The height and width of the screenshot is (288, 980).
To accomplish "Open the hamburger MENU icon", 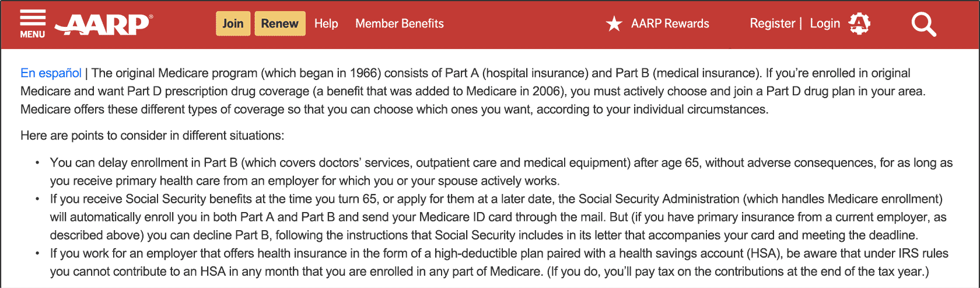I will pos(32,18).
